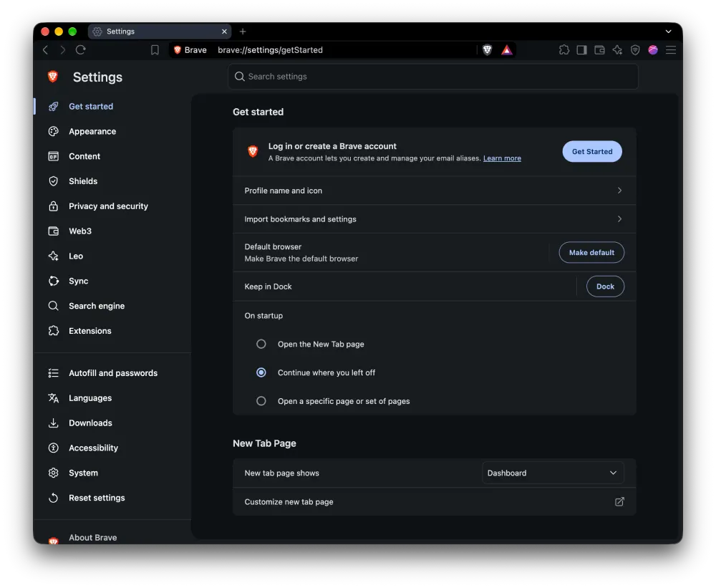Viewport: 716px width, 588px height.
Task: Open the Extensions puzzle icon in toolbar
Action: pyautogui.click(x=564, y=50)
